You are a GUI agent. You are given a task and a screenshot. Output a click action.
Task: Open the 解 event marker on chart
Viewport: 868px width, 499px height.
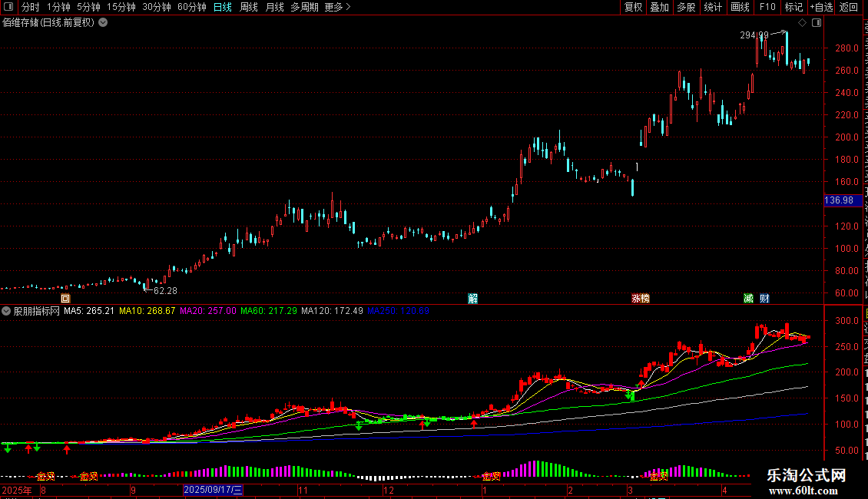[472, 299]
